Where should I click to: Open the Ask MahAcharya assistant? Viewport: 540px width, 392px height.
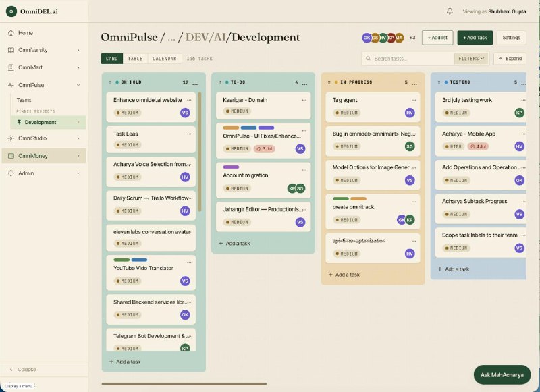point(502,374)
